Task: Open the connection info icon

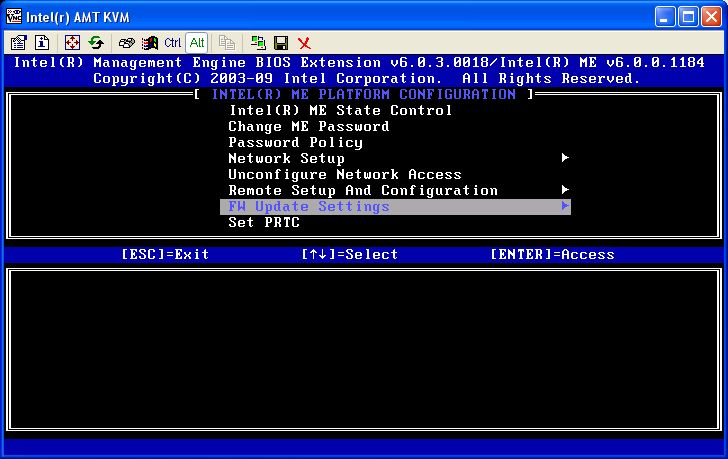Action: tap(42, 43)
